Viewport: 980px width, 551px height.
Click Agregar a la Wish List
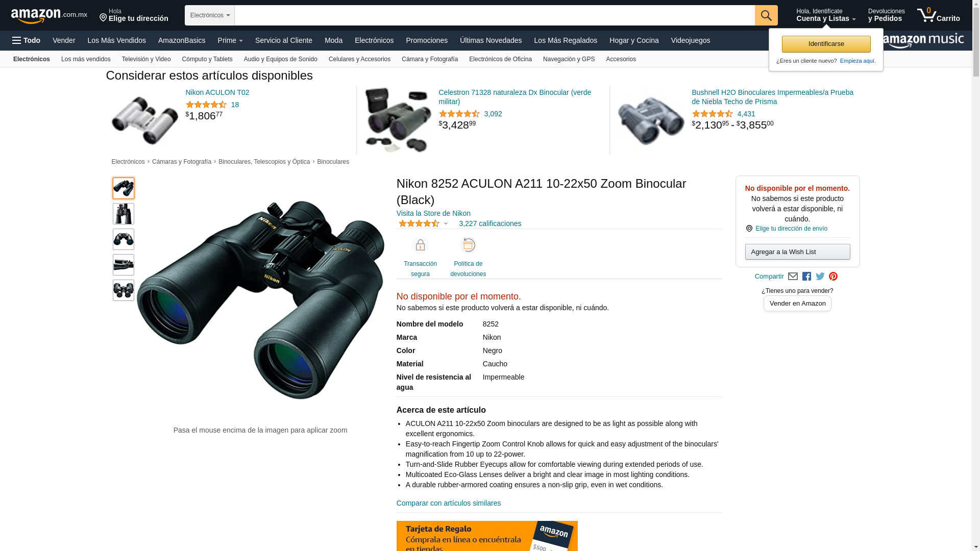797,252
